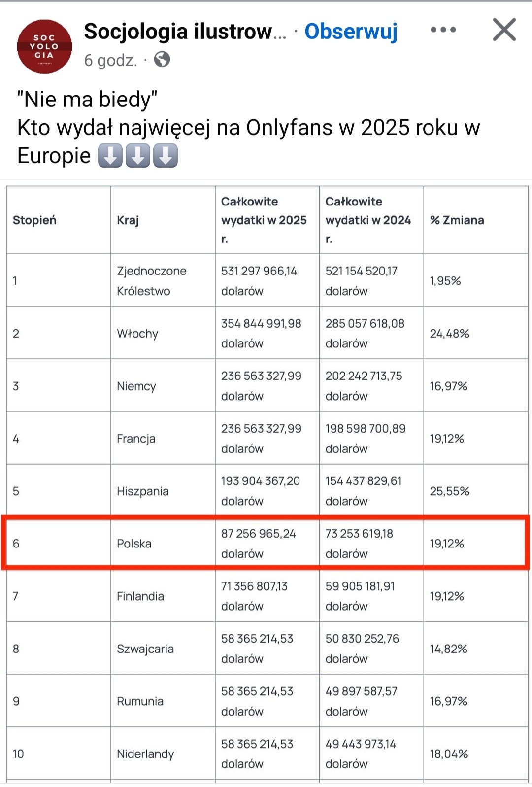
Task: Tap the Włochy country cell
Action: click(137, 334)
